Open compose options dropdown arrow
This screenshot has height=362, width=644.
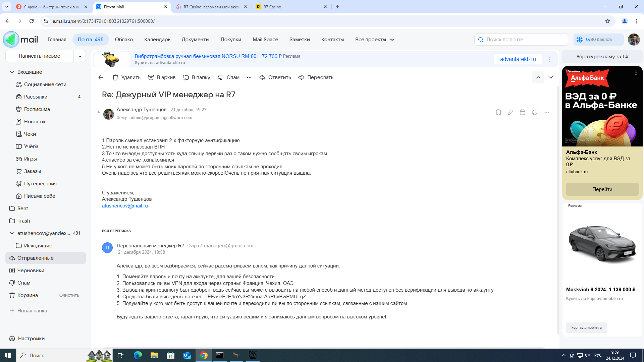pos(80,56)
